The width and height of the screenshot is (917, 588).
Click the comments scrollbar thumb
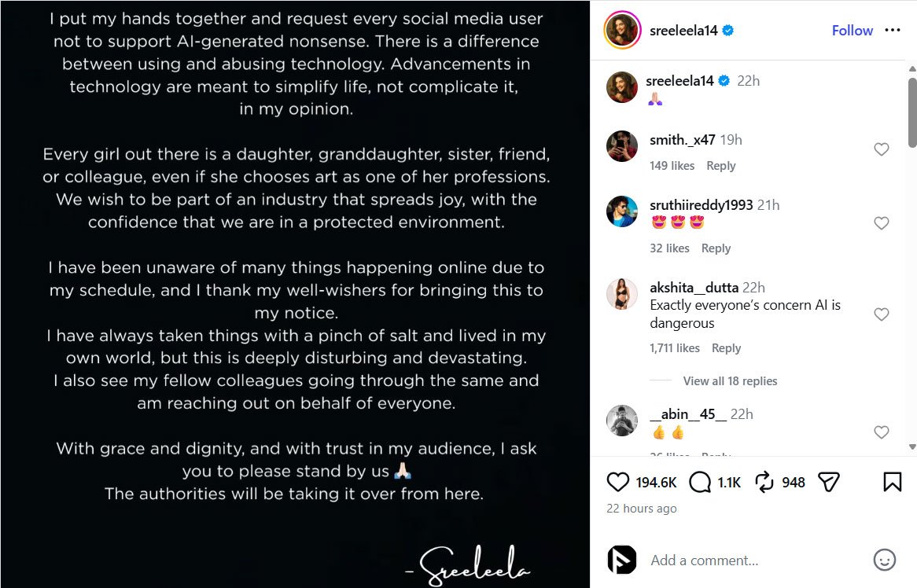912,110
